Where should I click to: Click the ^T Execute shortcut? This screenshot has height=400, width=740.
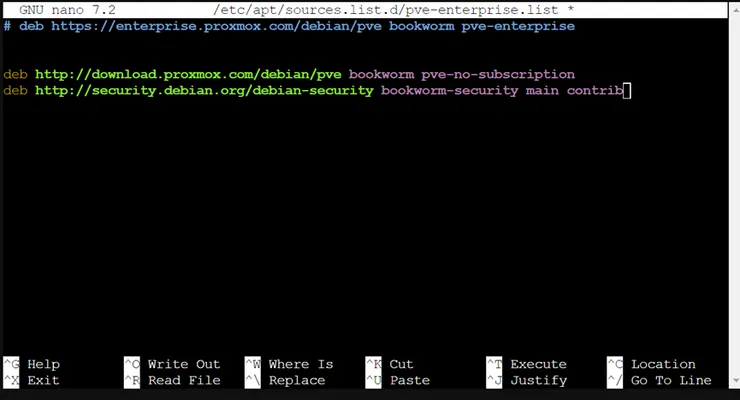coord(526,364)
